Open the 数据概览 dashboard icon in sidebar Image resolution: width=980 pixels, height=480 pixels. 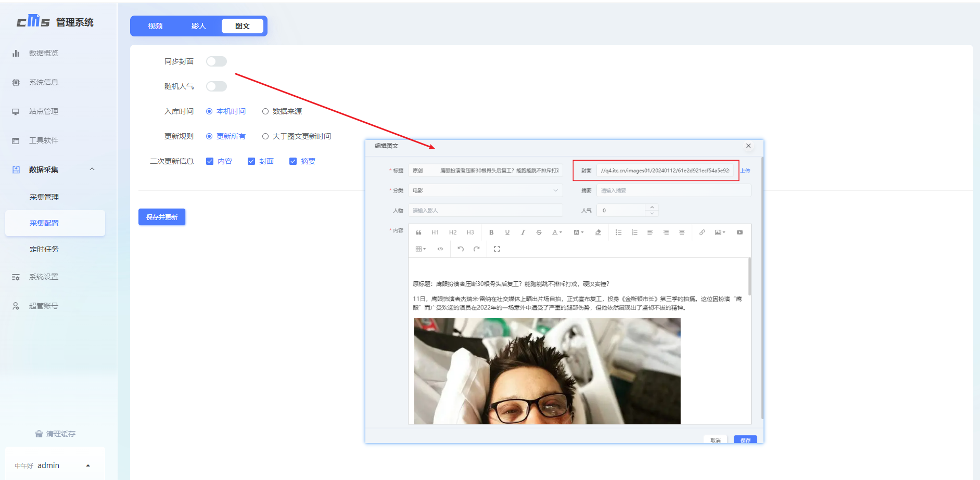(16, 53)
